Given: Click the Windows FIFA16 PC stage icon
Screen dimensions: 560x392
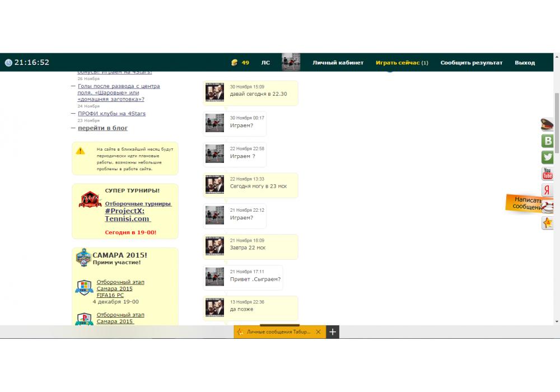Looking at the screenshot, I should click(x=84, y=288).
